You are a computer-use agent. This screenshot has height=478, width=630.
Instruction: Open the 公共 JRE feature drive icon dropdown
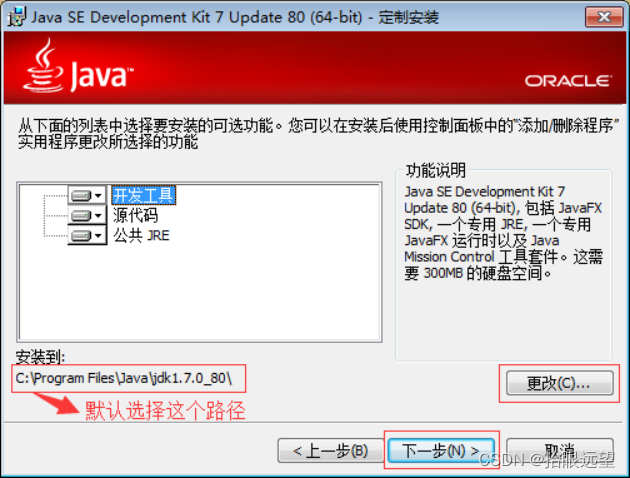pos(87,235)
